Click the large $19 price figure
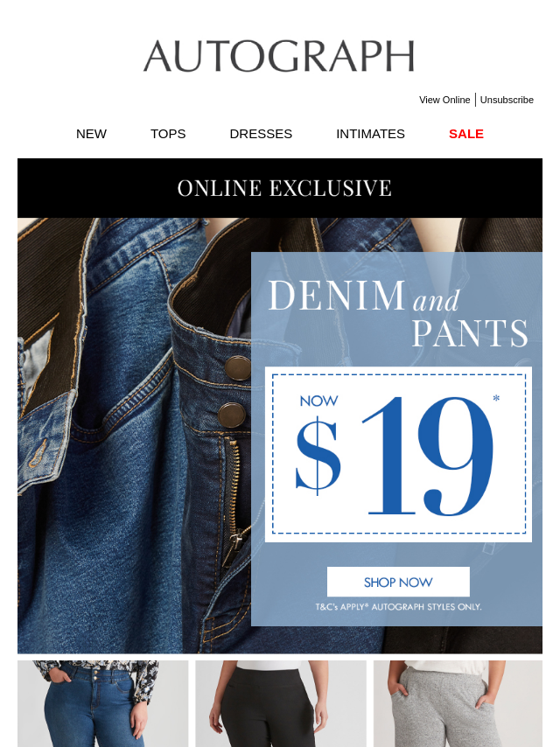The width and height of the screenshot is (560, 747). point(395,456)
